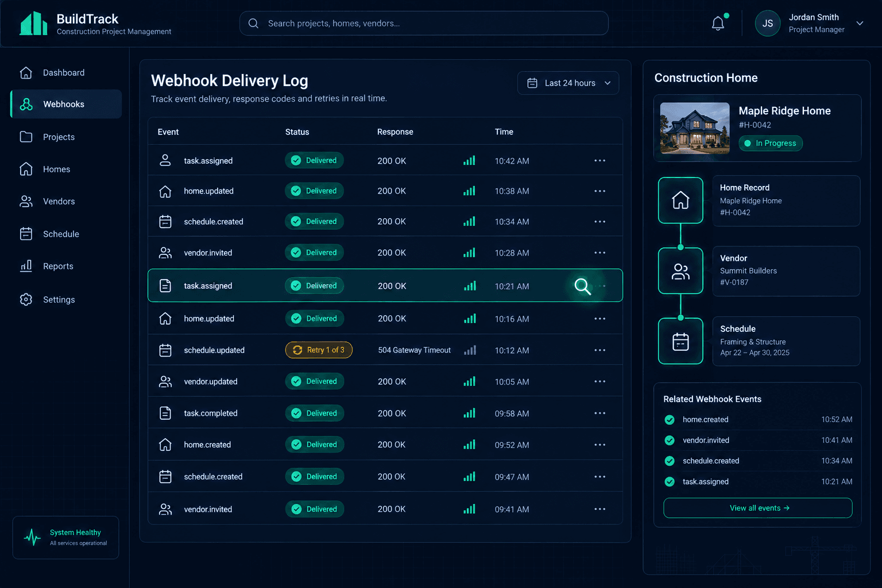Viewport: 882px width, 588px height.
Task: Select Webhooks in the sidebar
Action: pyautogui.click(x=66, y=104)
